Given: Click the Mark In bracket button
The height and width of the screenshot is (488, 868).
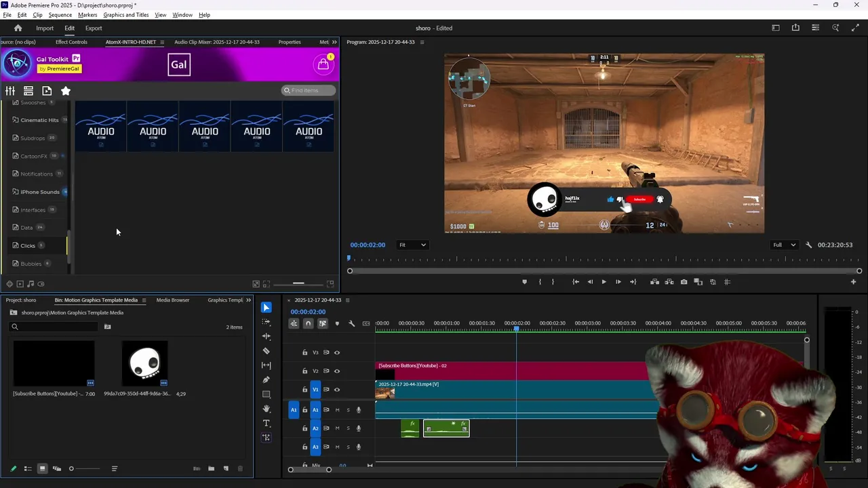Looking at the screenshot, I should pyautogui.click(x=540, y=282).
